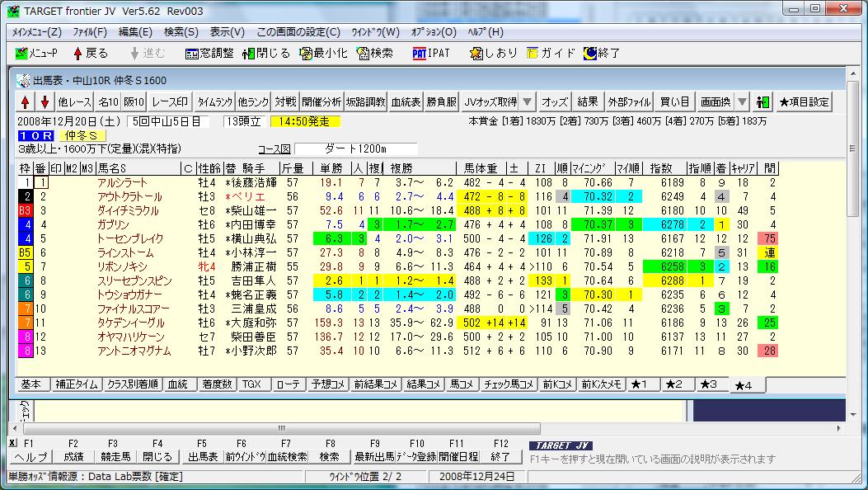868x490 pixels.
Task: Click the F11 開催日程 function button
Action: pyautogui.click(x=458, y=457)
